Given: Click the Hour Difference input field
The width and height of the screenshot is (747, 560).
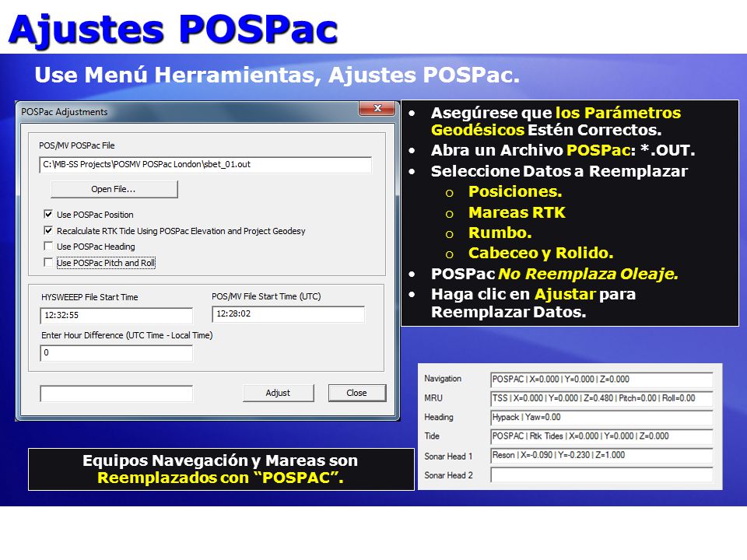Looking at the screenshot, I should pos(117,353).
